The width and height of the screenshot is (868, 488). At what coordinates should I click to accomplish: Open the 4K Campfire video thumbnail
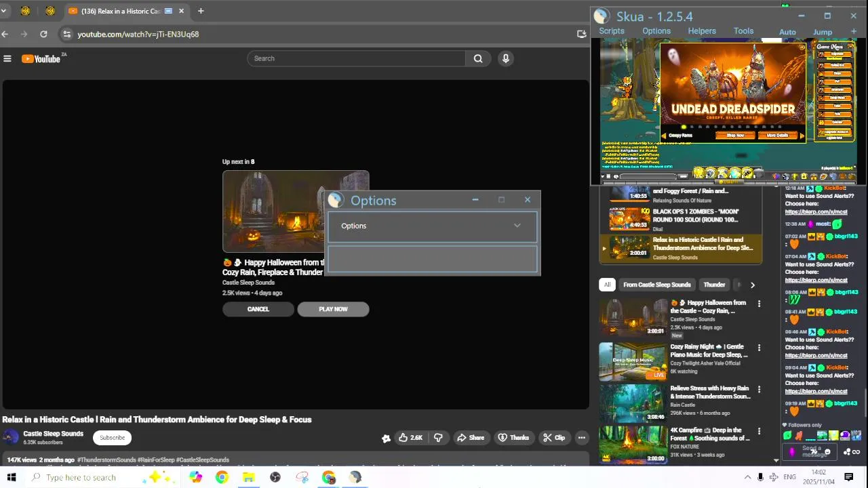[633, 444]
